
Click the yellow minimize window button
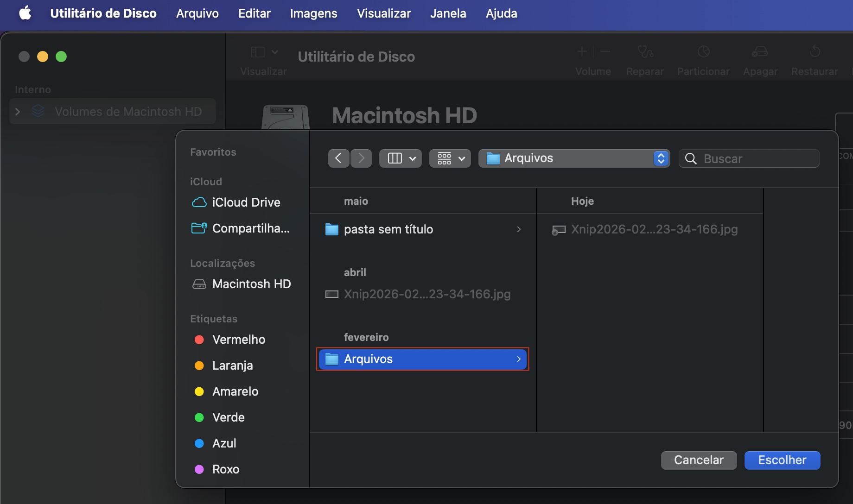[43, 57]
